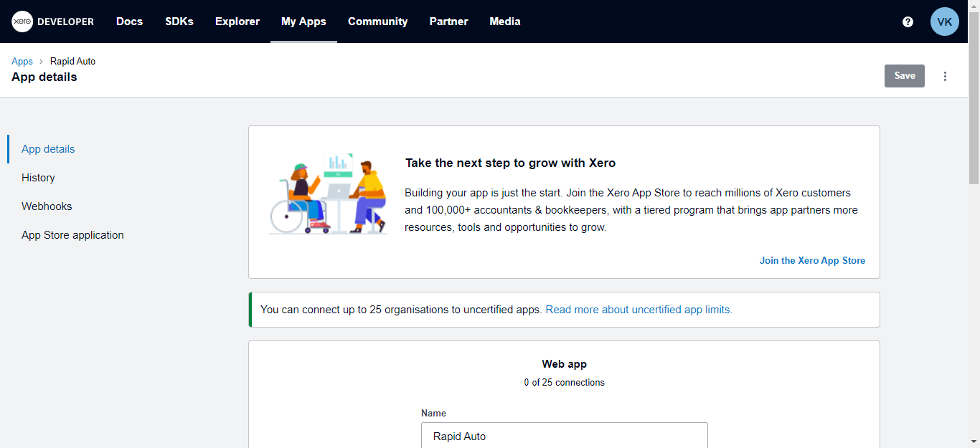Open the History sidebar section

pos(38,178)
